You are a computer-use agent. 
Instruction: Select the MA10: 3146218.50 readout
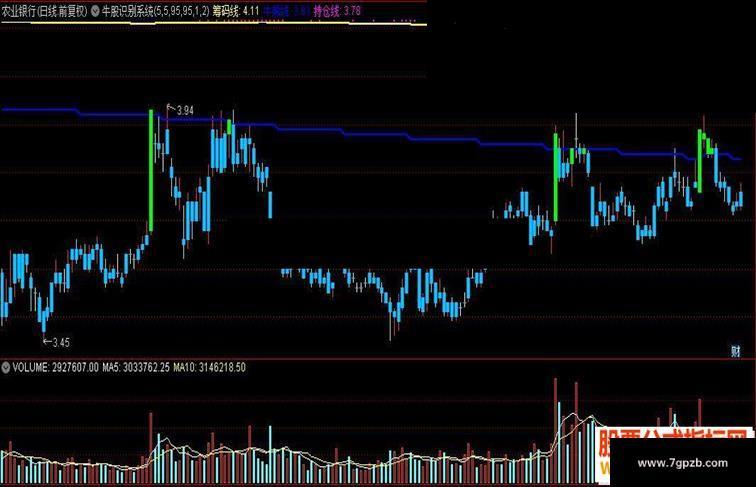click(209, 367)
